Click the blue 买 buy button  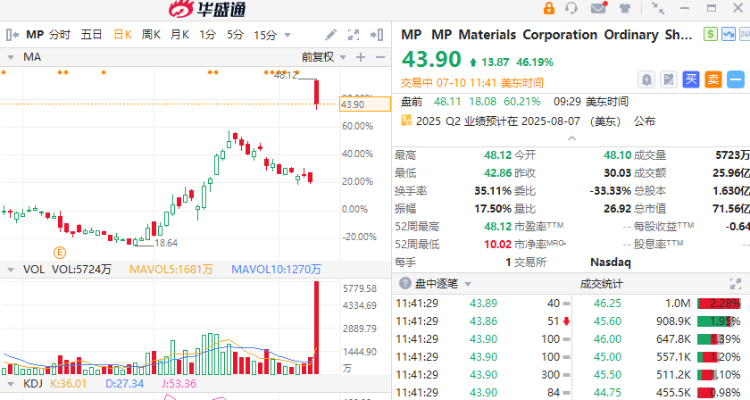pyautogui.click(x=691, y=79)
